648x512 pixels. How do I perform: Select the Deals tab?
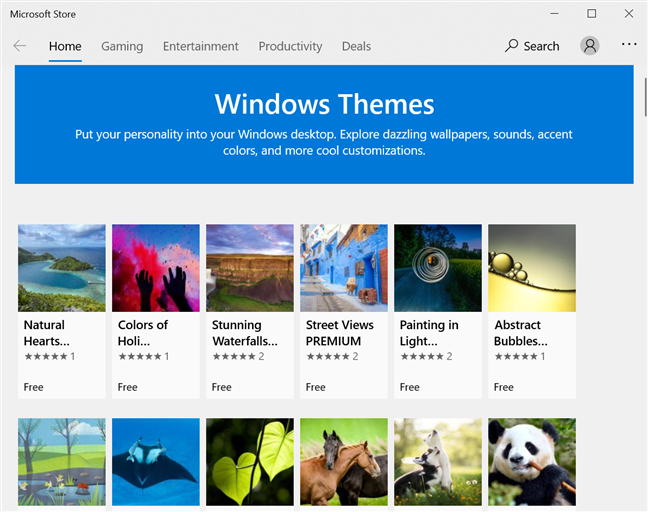(x=356, y=46)
